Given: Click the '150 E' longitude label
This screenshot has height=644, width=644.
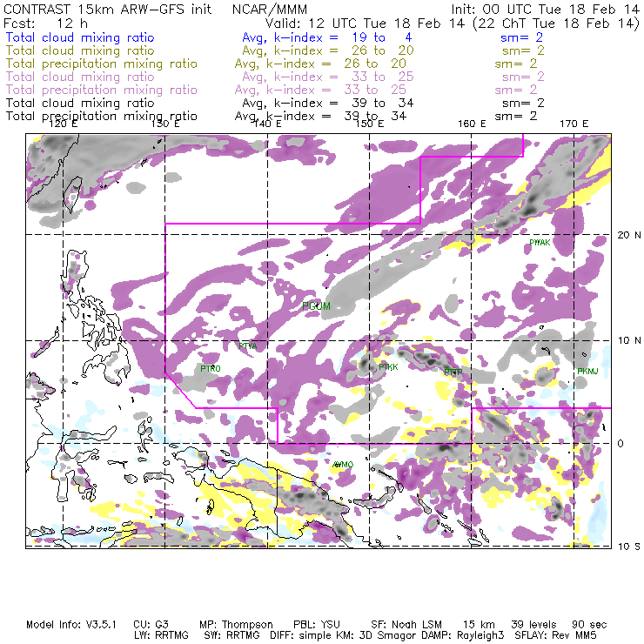Looking at the screenshot, I should coord(370,124).
